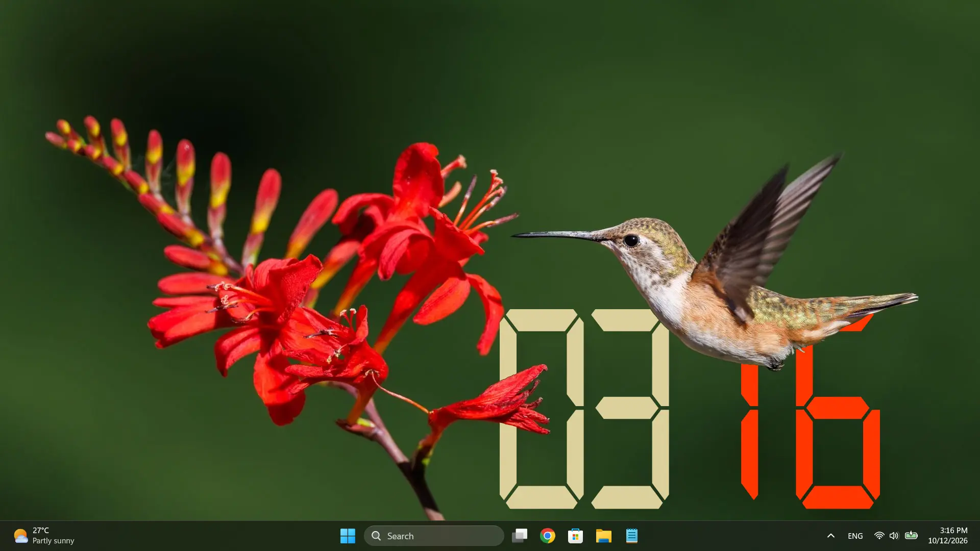Image resolution: width=980 pixels, height=551 pixels.
Task: Open the 3:16 PM clock and calendar
Action: (948, 536)
